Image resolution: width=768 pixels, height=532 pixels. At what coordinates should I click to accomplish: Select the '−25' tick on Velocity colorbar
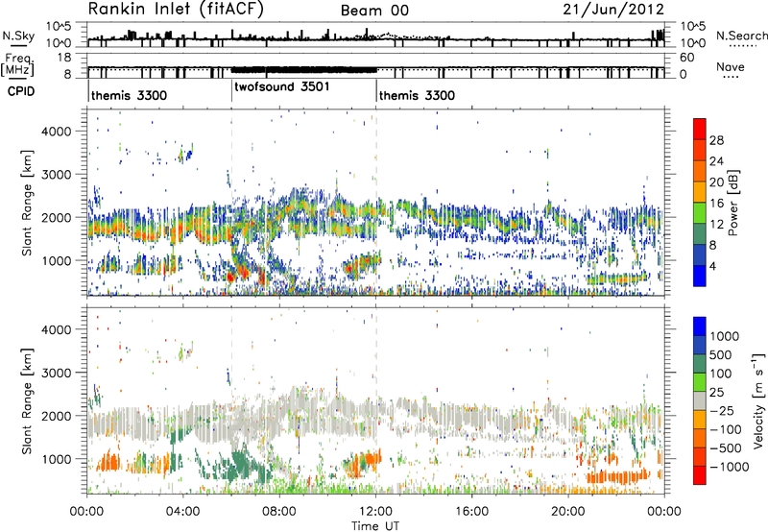(724, 410)
